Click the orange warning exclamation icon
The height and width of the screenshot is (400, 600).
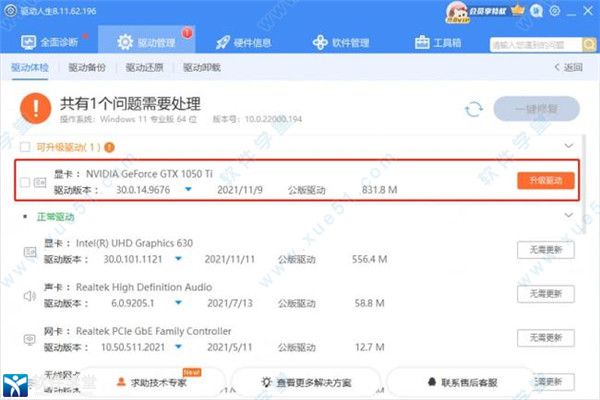pyautogui.click(x=35, y=109)
